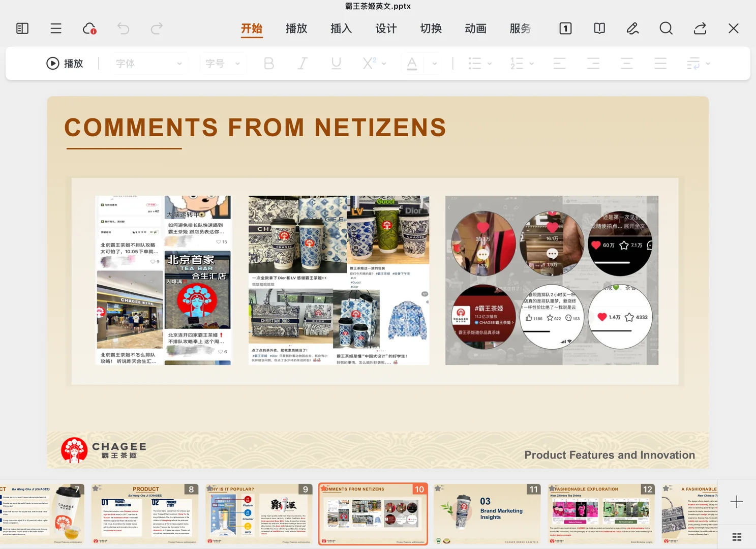Viewport: 756px width, 549px height.
Task: Add a new slide with plus icon
Action: (x=737, y=502)
